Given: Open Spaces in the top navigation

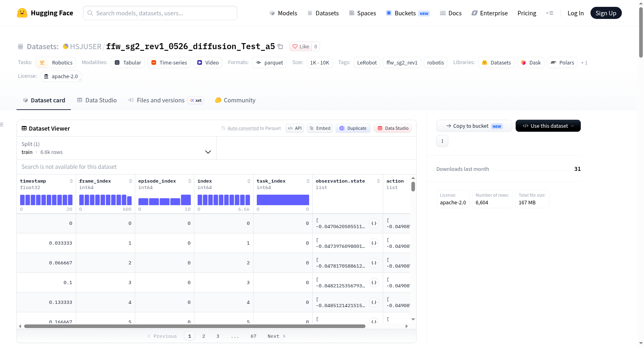Looking at the screenshot, I should coord(363,13).
